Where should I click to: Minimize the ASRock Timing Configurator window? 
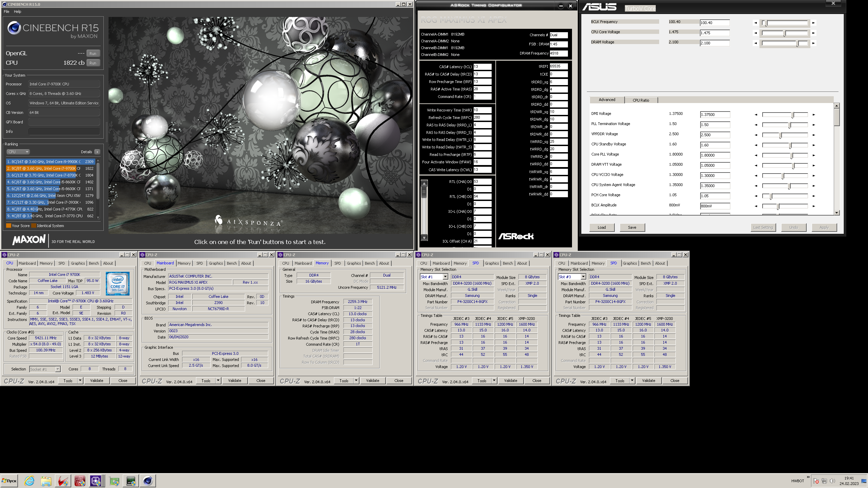(561, 6)
